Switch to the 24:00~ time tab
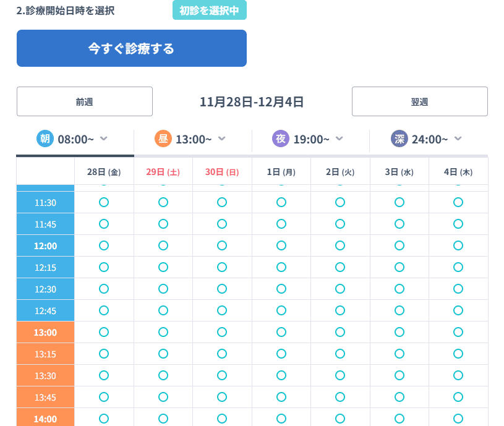 pos(429,140)
